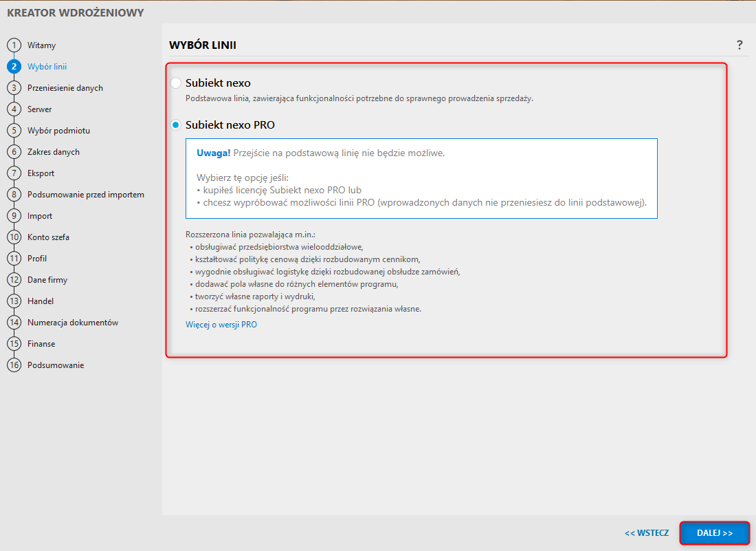Click 'Wybierz tę opcję jeśli:' text
This screenshot has width=756, height=551.
pos(243,177)
